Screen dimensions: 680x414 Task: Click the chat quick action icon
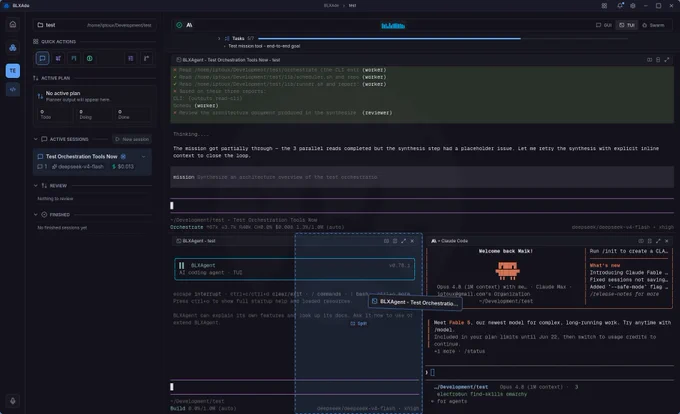(42, 58)
